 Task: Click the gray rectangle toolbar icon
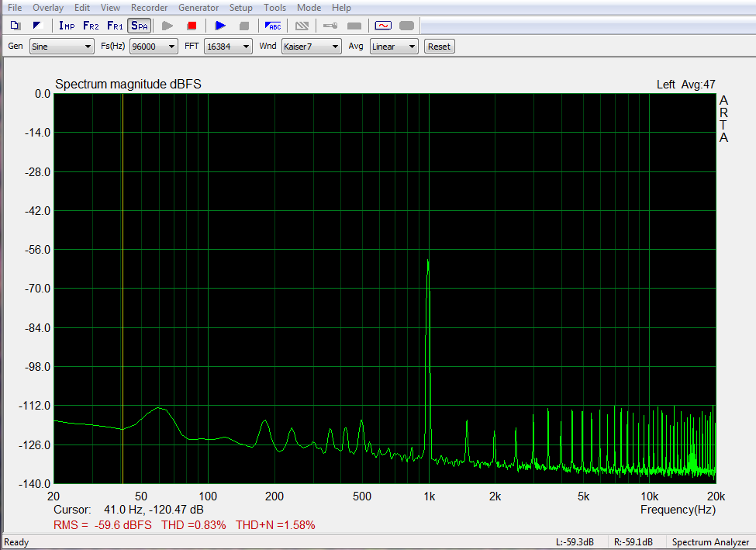pyautogui.click(x=354, y=26)
